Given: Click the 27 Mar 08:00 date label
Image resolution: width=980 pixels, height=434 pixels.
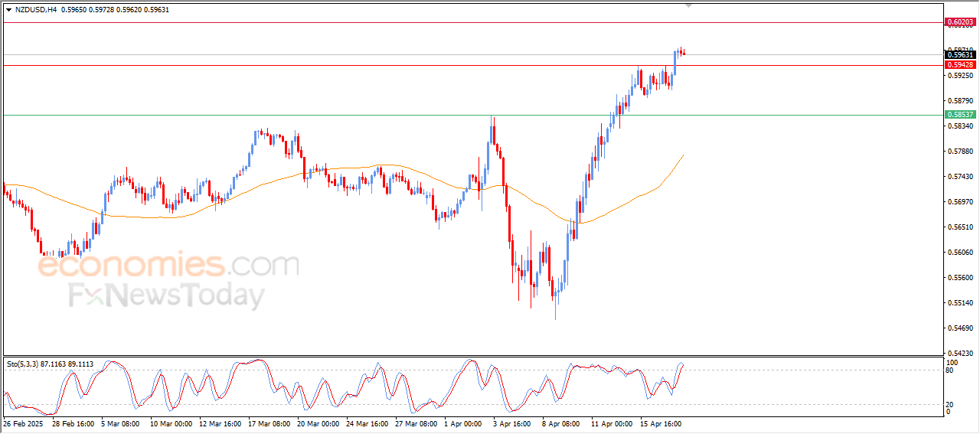Looking at the screenshot, I should (416, 423).
